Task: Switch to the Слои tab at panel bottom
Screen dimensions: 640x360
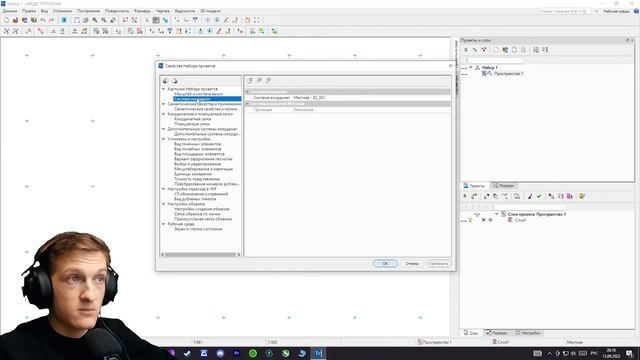Action: click(471, 333)
